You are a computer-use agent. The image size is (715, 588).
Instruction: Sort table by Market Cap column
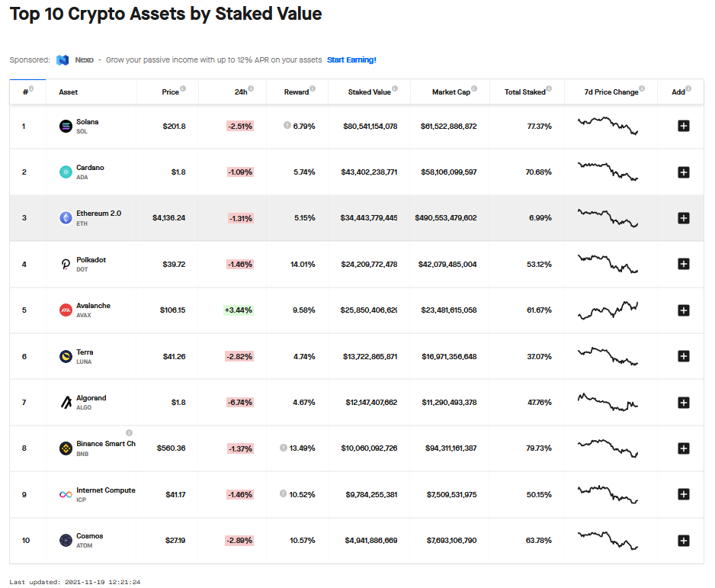(x=450, y=92)
